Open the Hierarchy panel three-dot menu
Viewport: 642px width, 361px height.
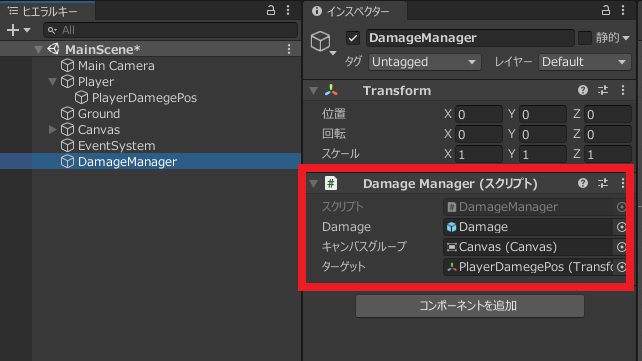coord(288,10)
